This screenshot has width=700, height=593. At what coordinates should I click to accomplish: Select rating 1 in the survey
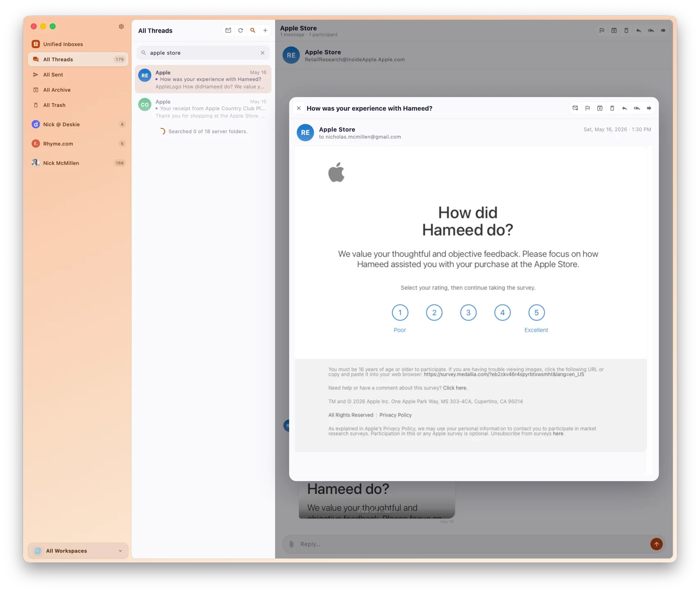point(400,313)
